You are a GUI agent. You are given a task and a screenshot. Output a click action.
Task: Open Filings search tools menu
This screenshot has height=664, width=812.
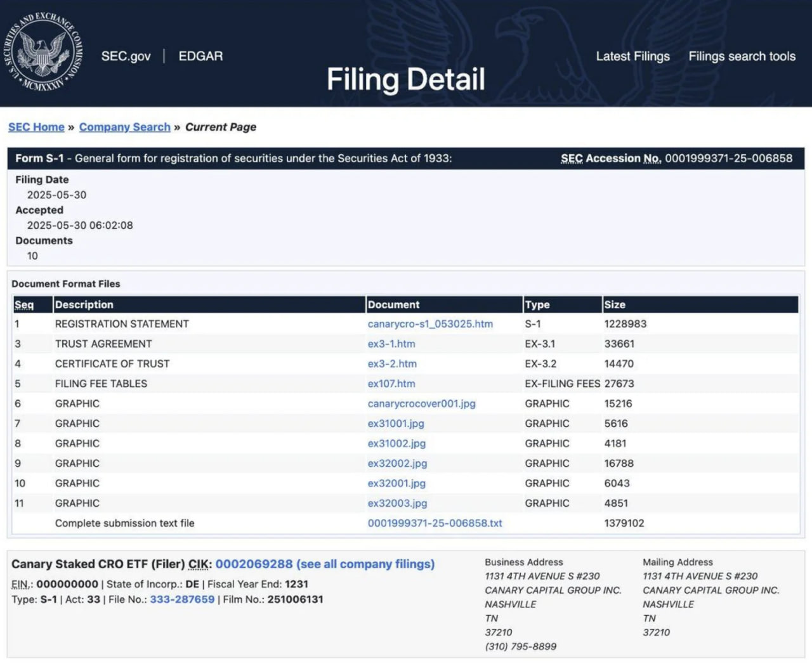(x=742, y=56)
